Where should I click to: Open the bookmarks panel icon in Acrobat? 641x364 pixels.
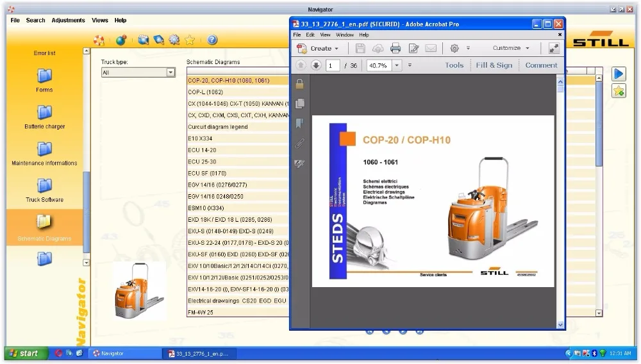[x=299, y=124]
